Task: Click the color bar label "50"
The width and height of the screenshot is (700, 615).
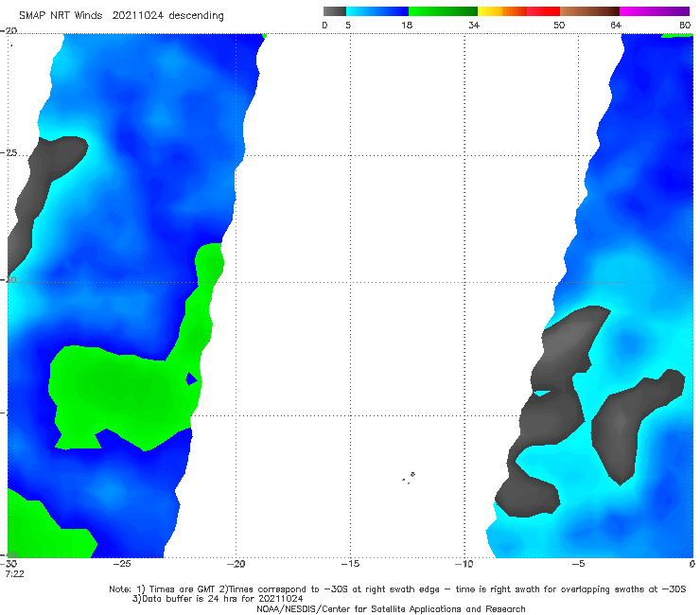Action: [559, 25]
